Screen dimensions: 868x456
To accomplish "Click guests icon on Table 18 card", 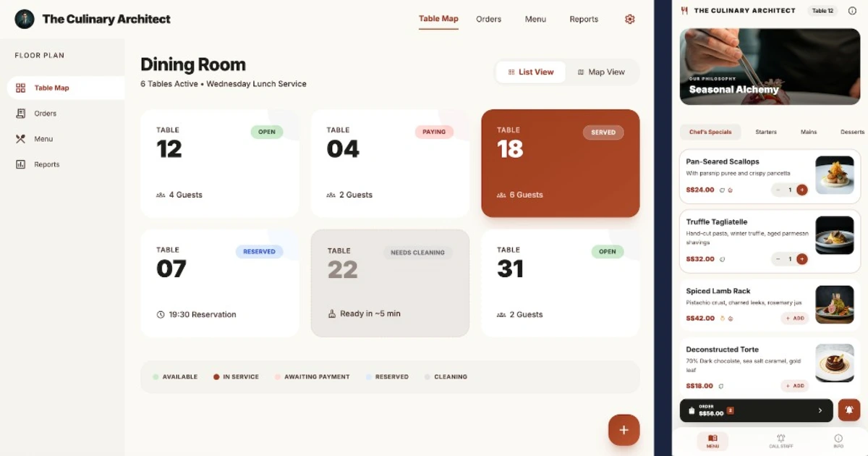I will (x=501, y=195).
